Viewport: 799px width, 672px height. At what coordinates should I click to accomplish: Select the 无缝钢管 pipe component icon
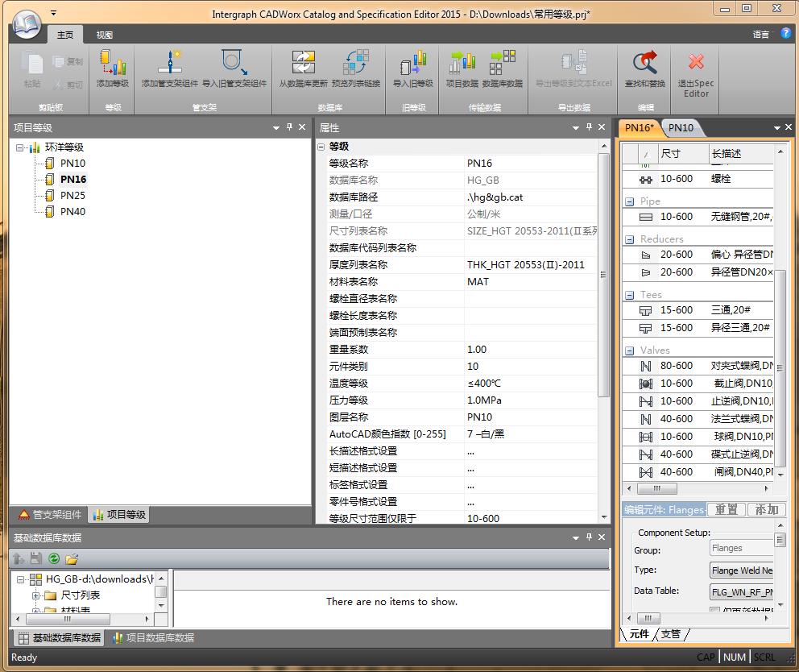tap(646, 218)
